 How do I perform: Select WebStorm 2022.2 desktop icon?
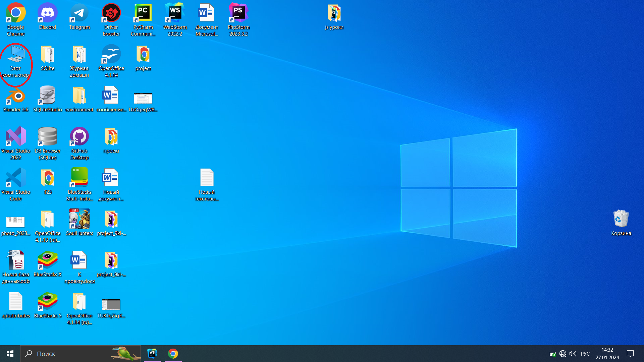(x=175, y=19)
